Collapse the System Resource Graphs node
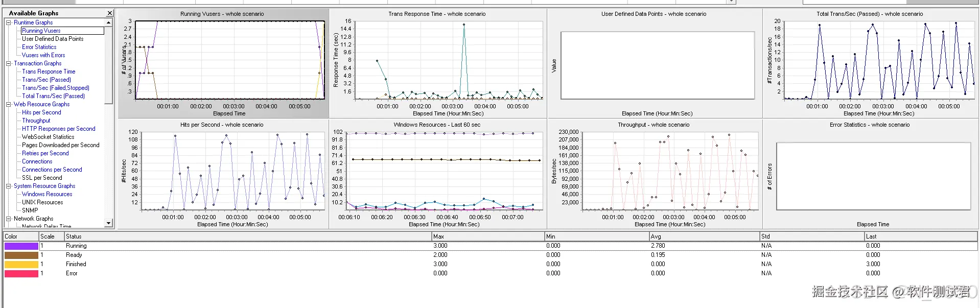Screen dimensions: 980x308 (x=8, y=186)
